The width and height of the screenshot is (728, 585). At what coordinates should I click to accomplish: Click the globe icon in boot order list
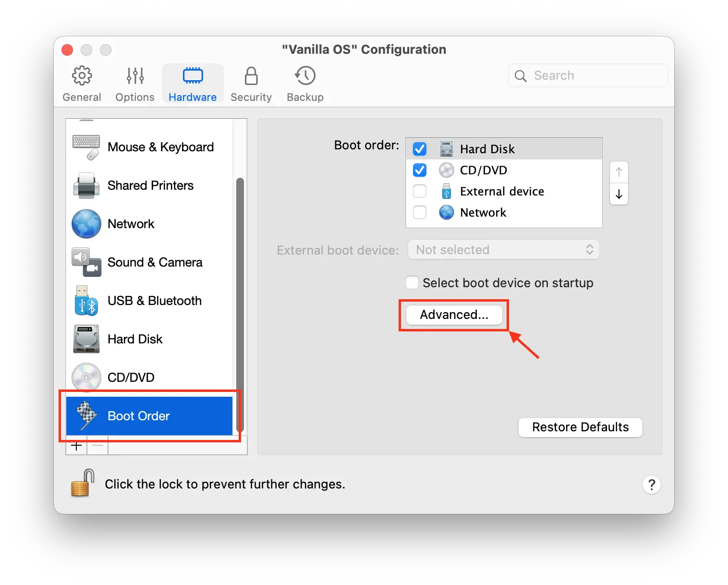[447, 212]
